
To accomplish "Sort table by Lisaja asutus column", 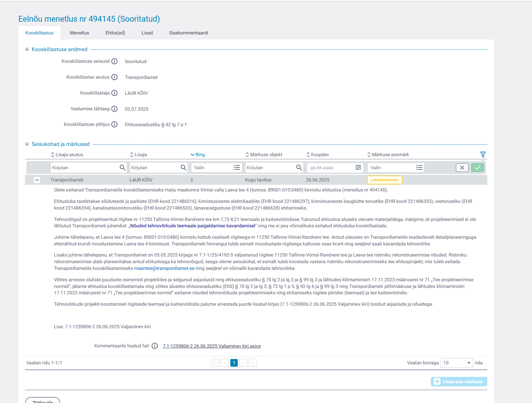I will click(67, 155).
